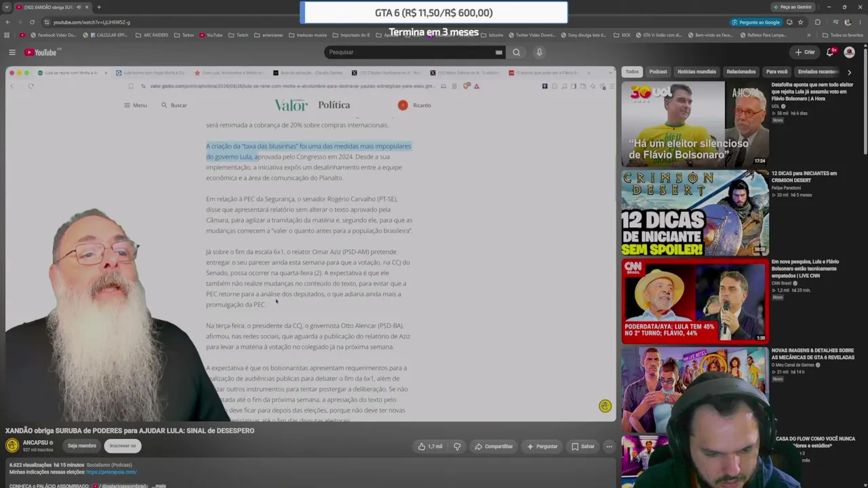Click the Chrome forward navigation arrow

(x=20, y=22)
